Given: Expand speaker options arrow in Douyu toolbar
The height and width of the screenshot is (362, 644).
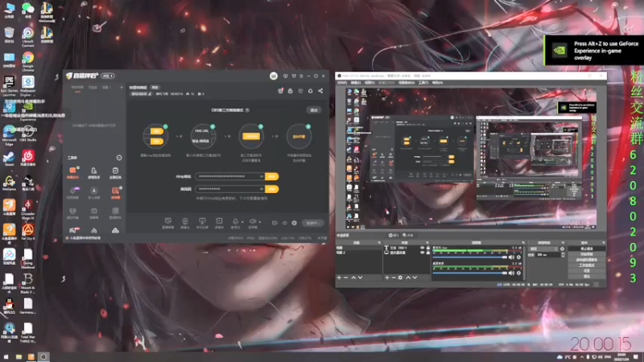Looking at the screenshot, I should tap(259, 222).
